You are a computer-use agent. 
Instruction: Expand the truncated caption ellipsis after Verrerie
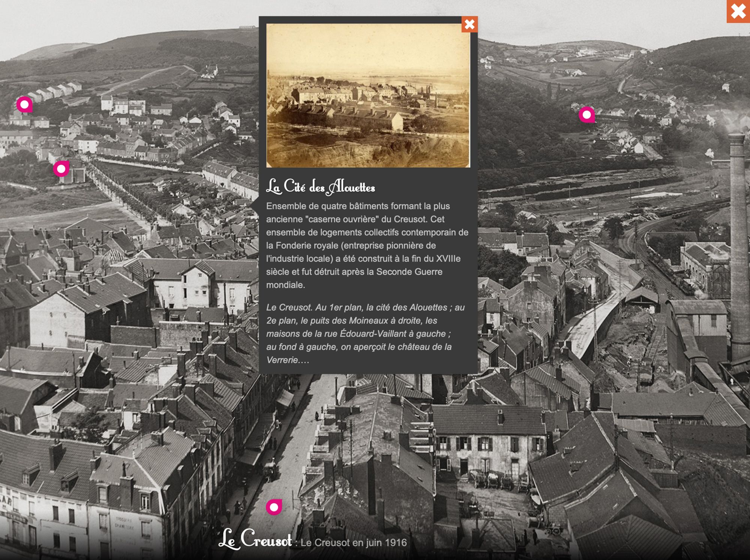click(304, 360)
